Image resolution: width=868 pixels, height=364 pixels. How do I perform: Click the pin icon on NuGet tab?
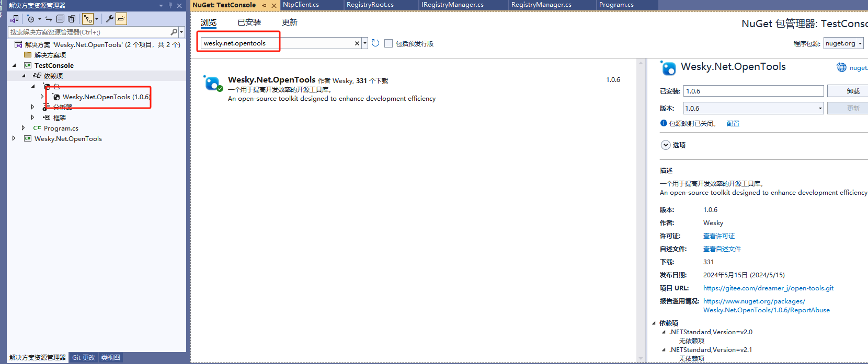click(265, 5)
